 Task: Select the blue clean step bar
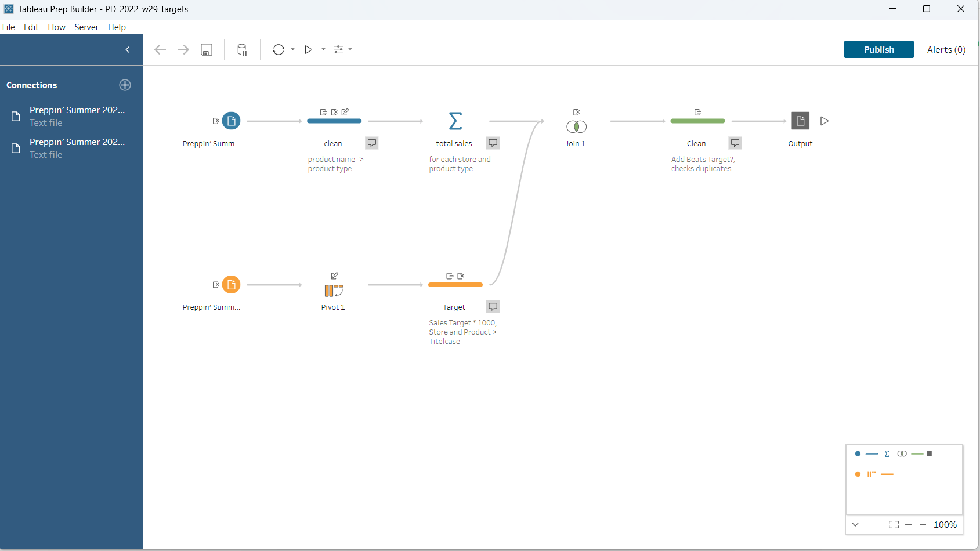(x=334, y=121)
